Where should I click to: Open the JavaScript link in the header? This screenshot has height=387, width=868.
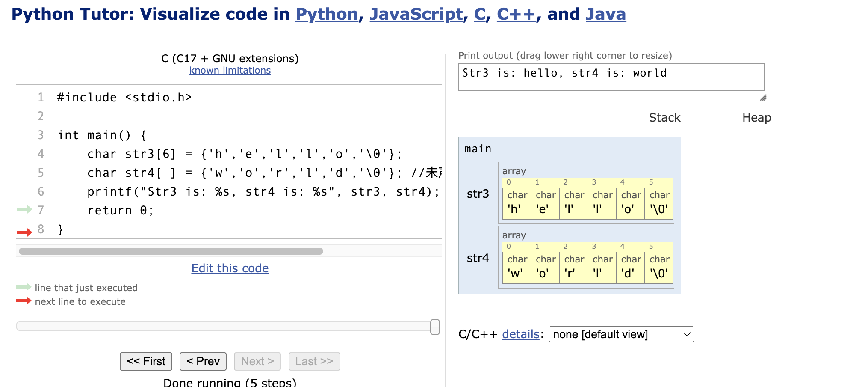416,14
